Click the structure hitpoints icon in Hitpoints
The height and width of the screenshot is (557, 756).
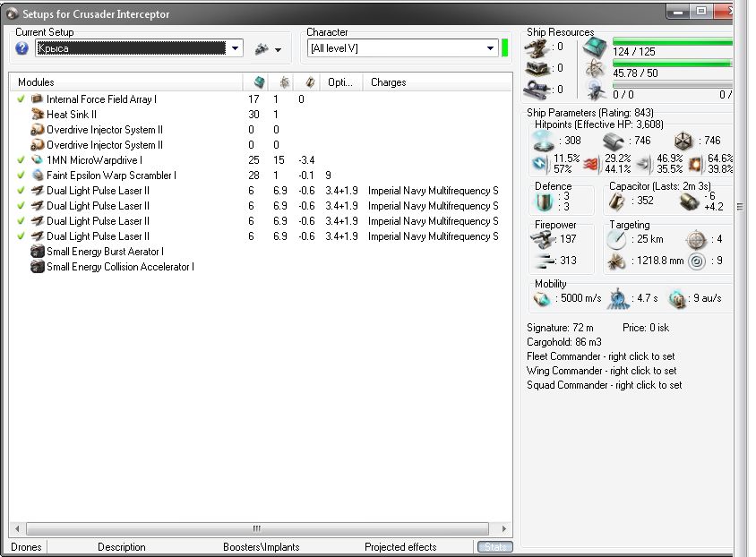pos(683,141)
